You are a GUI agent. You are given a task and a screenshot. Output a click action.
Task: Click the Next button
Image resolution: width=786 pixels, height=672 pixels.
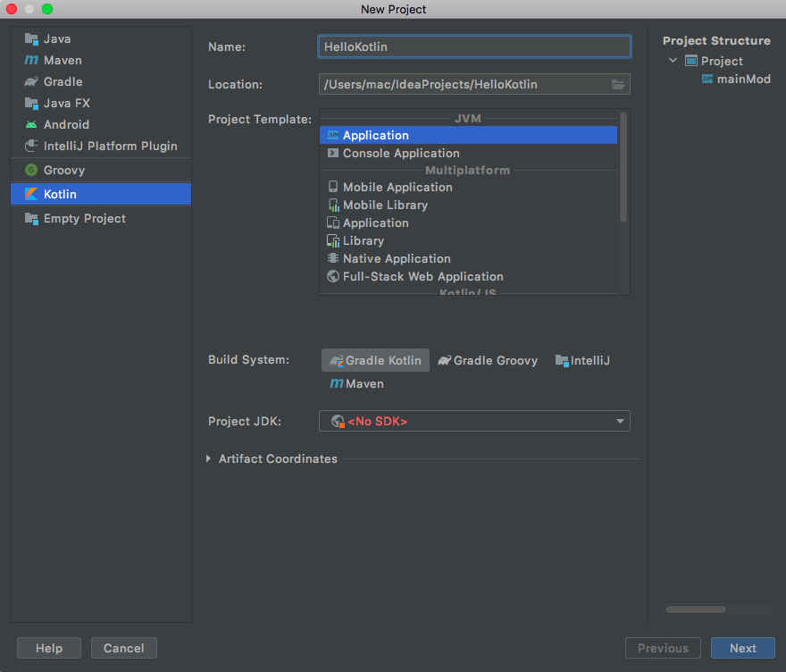743,648
